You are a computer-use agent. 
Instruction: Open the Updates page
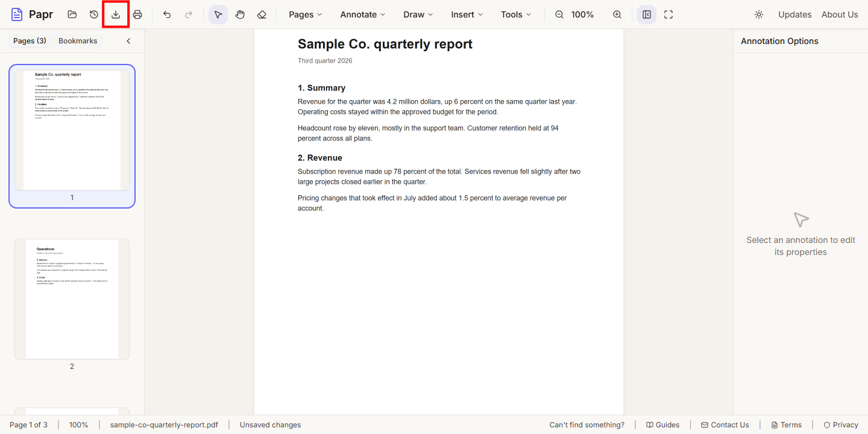(x=795, y=14)
